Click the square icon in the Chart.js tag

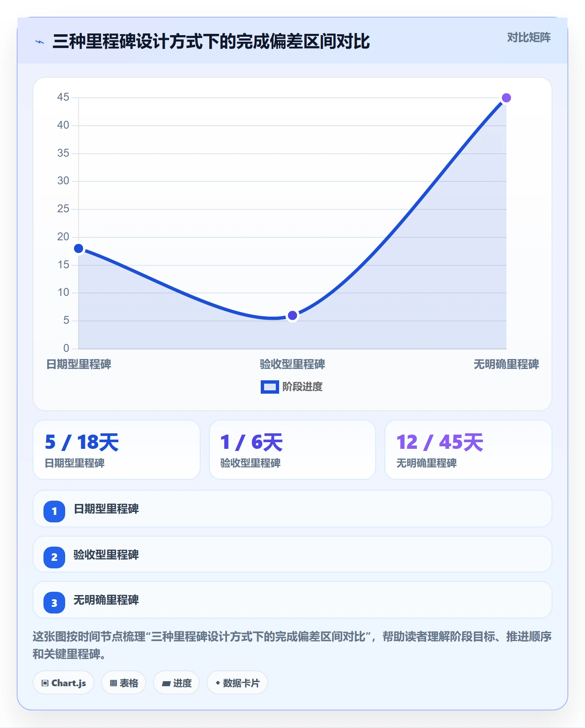45,683
